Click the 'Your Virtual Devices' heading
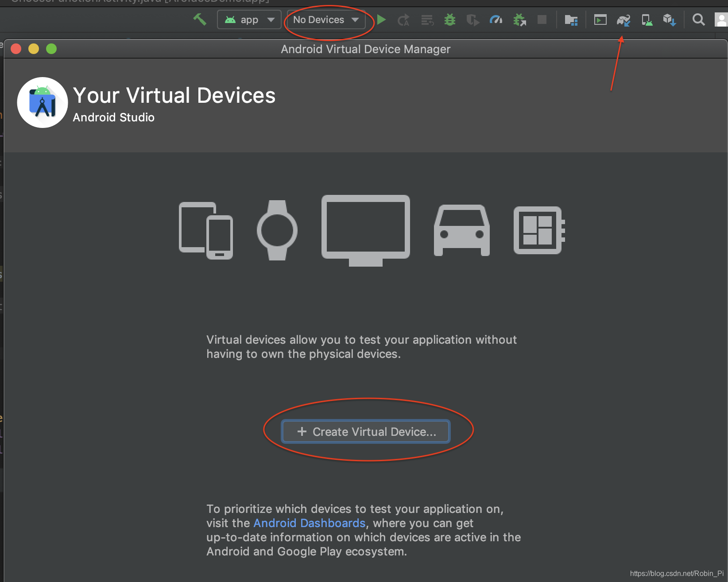 [x=174, y=95]
